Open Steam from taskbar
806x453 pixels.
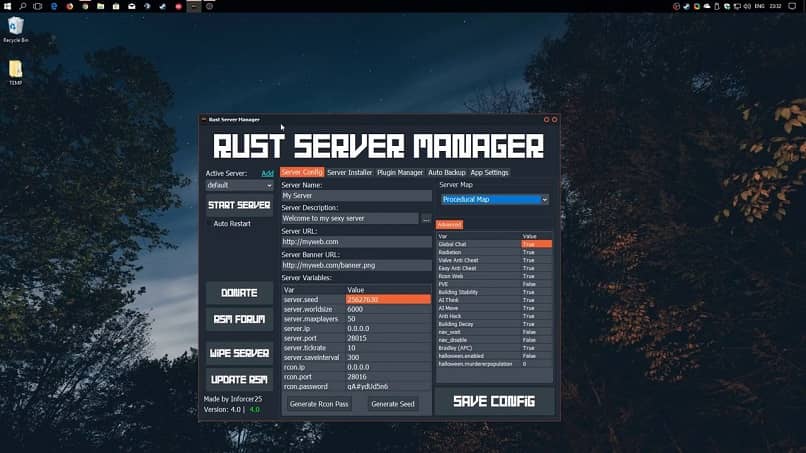tap(163, 6)
